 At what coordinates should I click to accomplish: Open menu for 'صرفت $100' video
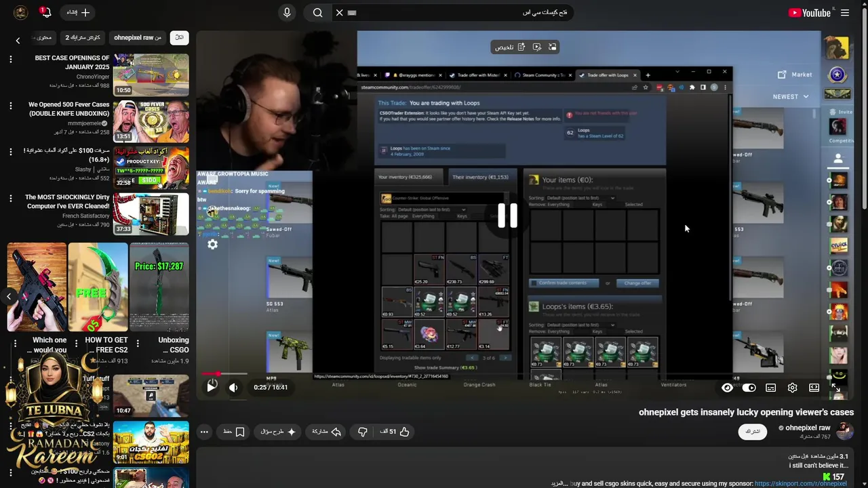point(11,152)
